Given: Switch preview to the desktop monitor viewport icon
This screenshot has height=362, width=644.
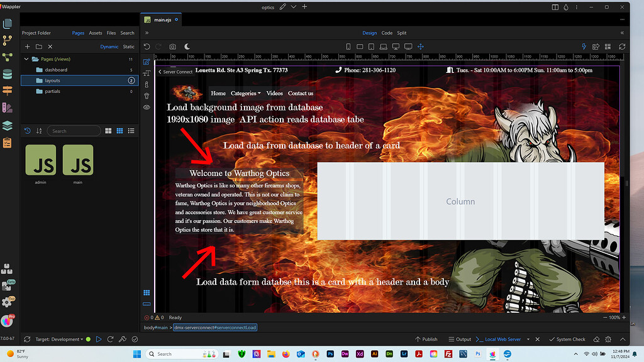Looking at the screenshot, I should point(396,47).
